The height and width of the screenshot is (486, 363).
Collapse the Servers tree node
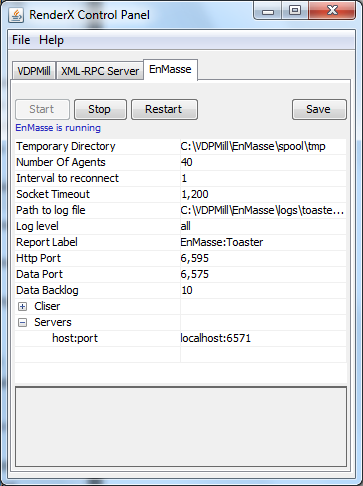[22, 322]
